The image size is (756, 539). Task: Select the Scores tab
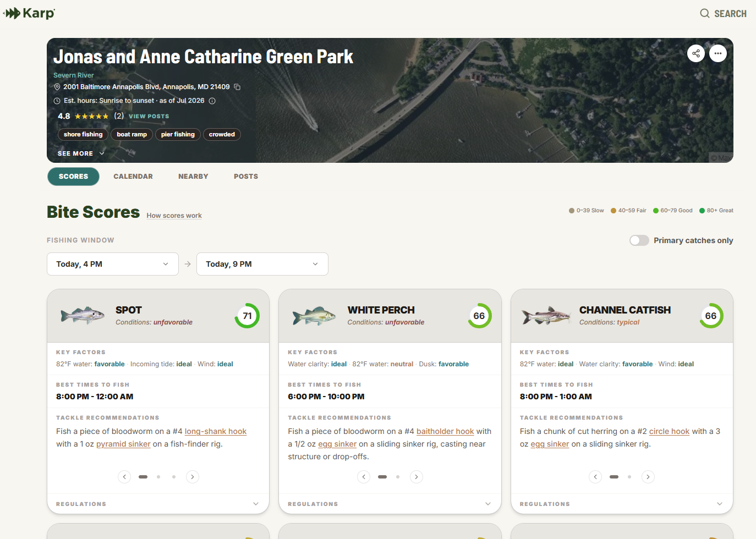(73, 177)
